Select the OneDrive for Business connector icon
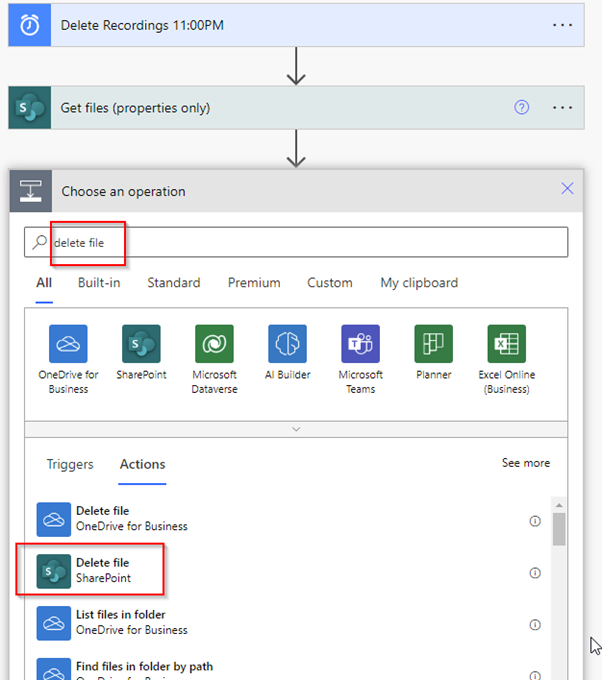The width and height of the screenshot is (602, 680). 68,344
